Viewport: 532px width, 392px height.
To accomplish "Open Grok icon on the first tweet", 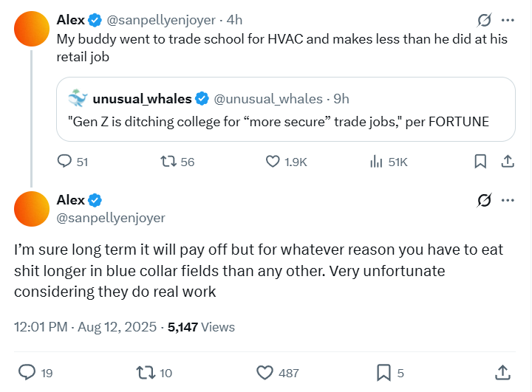I will coord(485,21).
